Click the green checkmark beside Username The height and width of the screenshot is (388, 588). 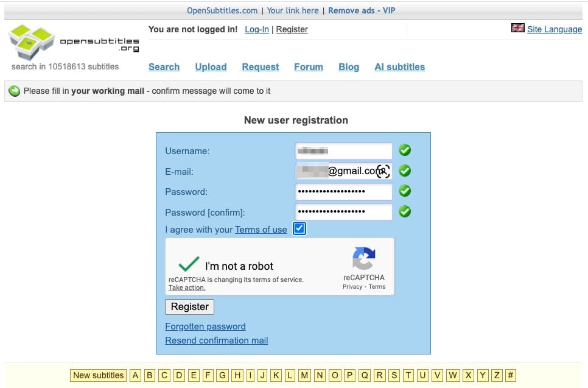point(405,150)
